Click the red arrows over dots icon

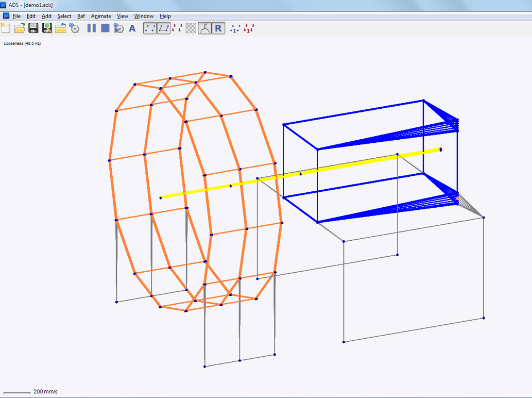pyautogui.click(x=177, y=28)
